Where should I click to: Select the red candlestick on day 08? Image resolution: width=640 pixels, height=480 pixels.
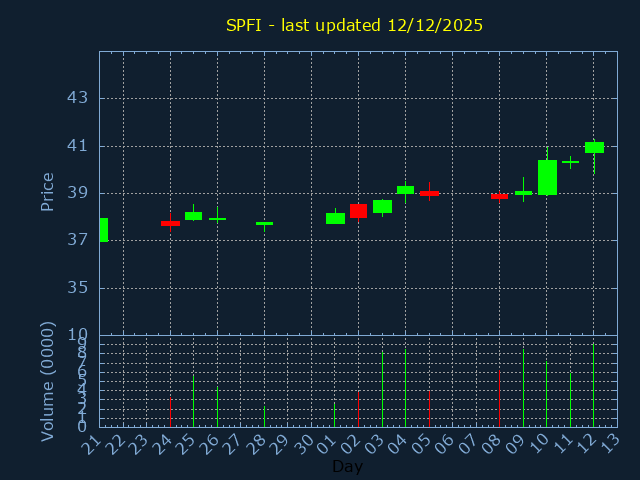click(499, 196)
